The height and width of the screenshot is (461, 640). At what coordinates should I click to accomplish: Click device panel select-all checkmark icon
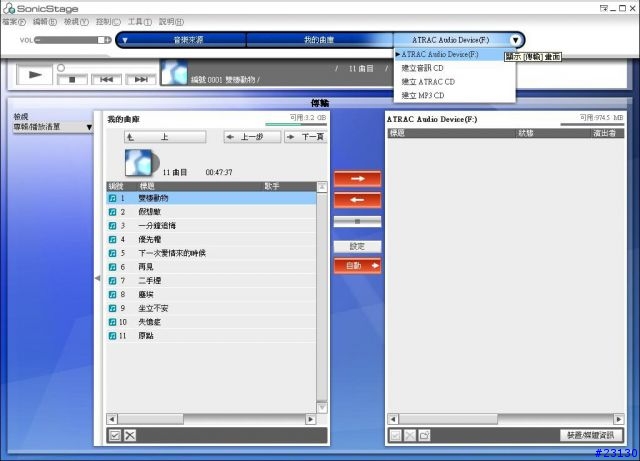[395, 436]
